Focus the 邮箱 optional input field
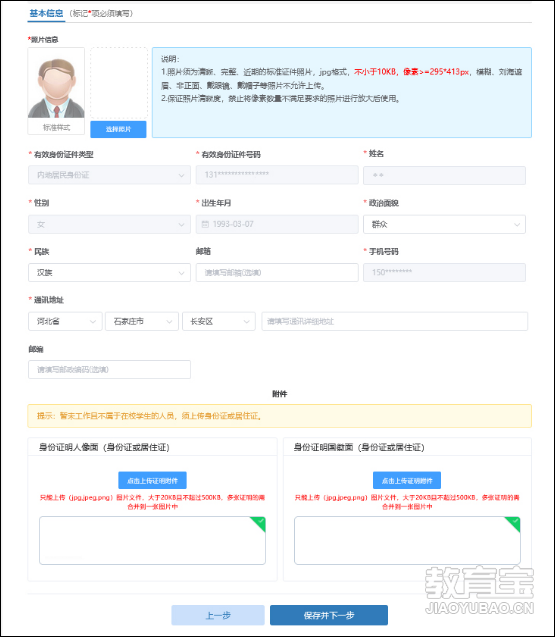Screen dimensions: 555x637 coord(277,273)
